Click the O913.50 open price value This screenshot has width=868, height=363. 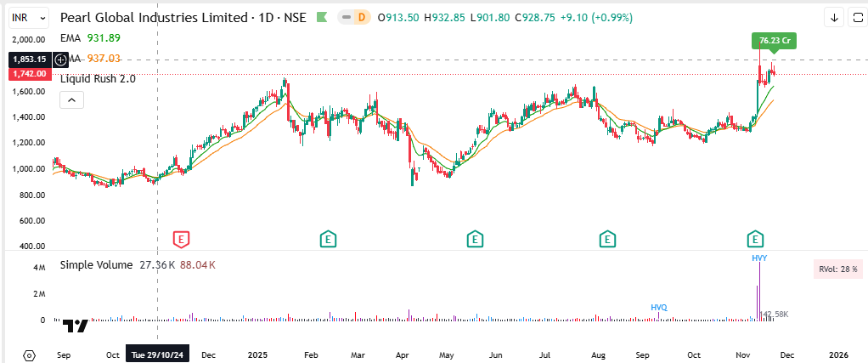pos(398,18)
